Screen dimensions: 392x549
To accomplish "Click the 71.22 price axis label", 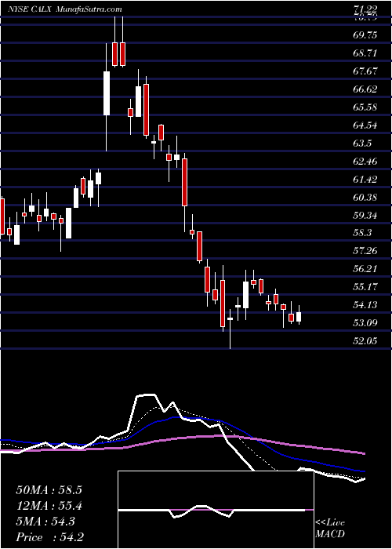I will coord(365,10).
